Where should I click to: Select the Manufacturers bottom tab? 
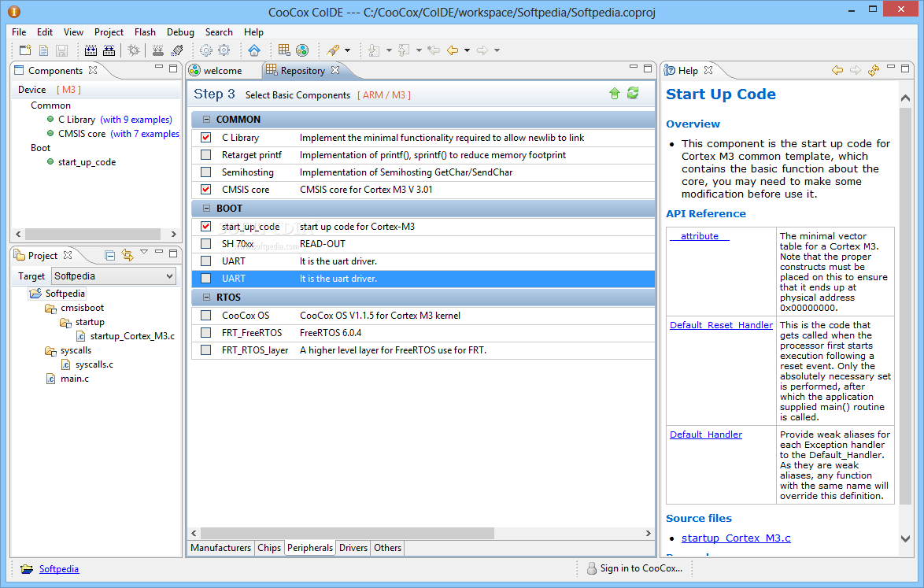click(221, 547)
